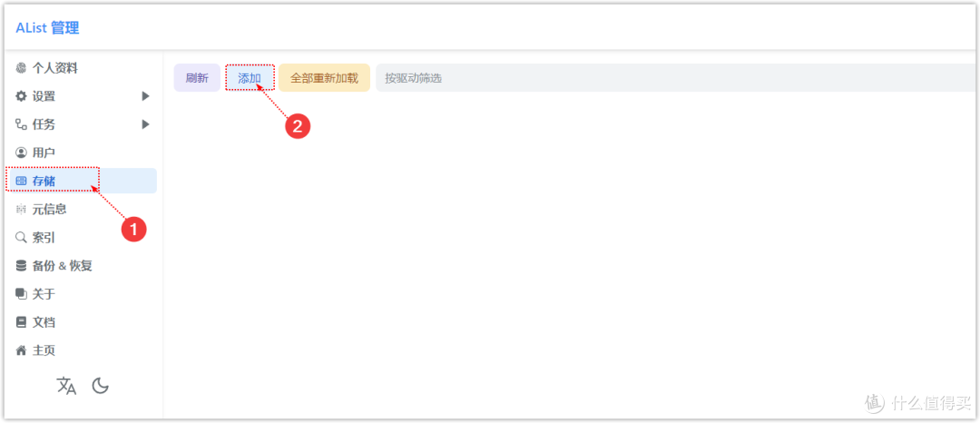
Task: Open the 关于 menu item
Action: click(82, 294)
